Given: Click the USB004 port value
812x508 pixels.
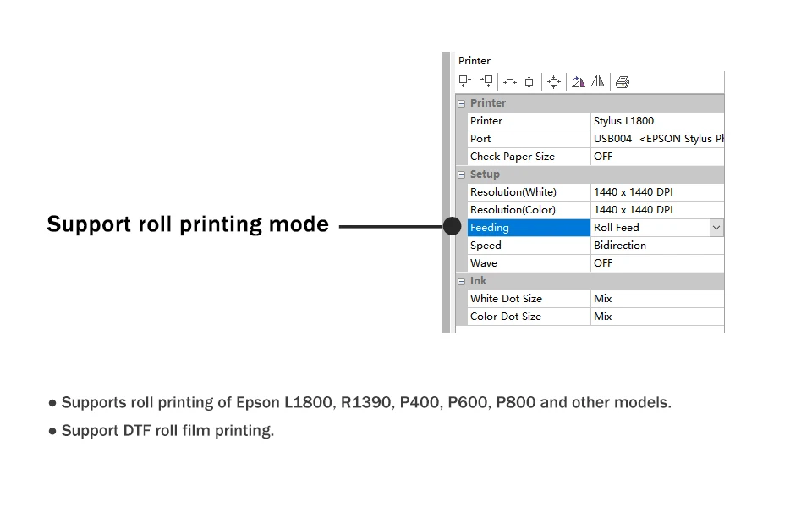Looking at the screenshot, I should (x=657, y=138).
